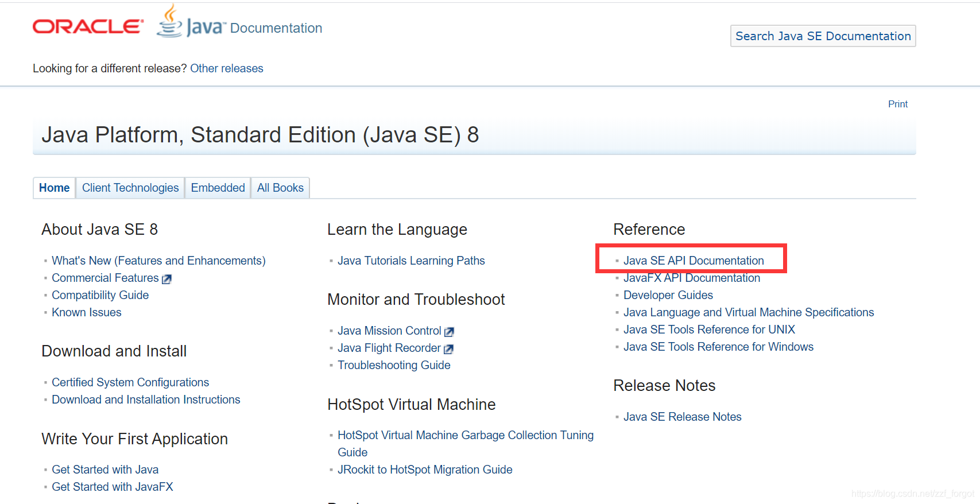This screenshot has width=980, height=504.
Task: Open the Client Technologies tab
Action: coord(130,188)
